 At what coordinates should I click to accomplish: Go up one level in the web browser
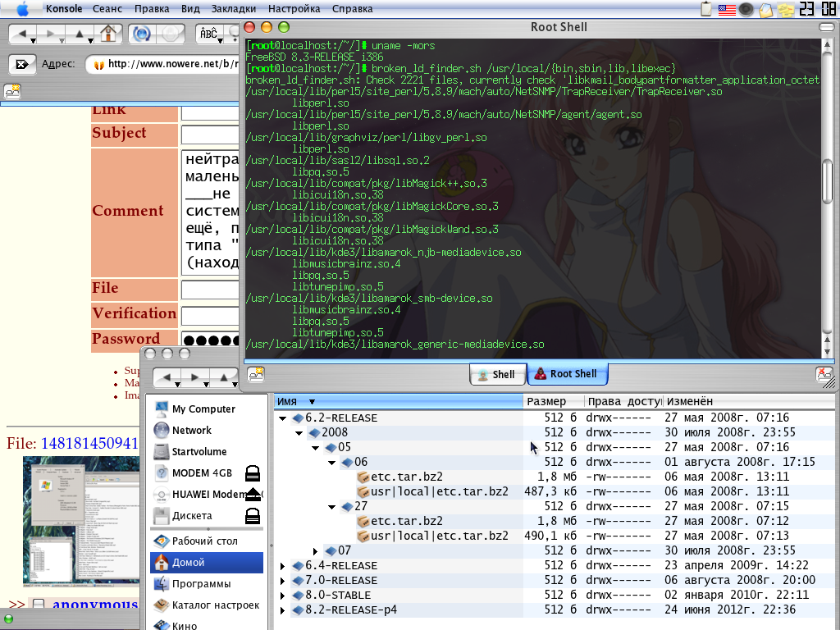(x=81, y=34)
